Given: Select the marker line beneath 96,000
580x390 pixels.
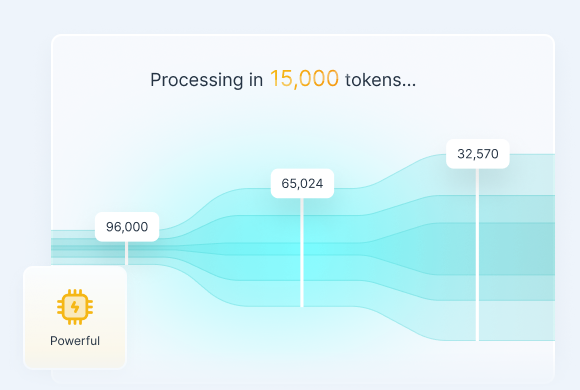Looking at the screenshot, I should point(127,253).
